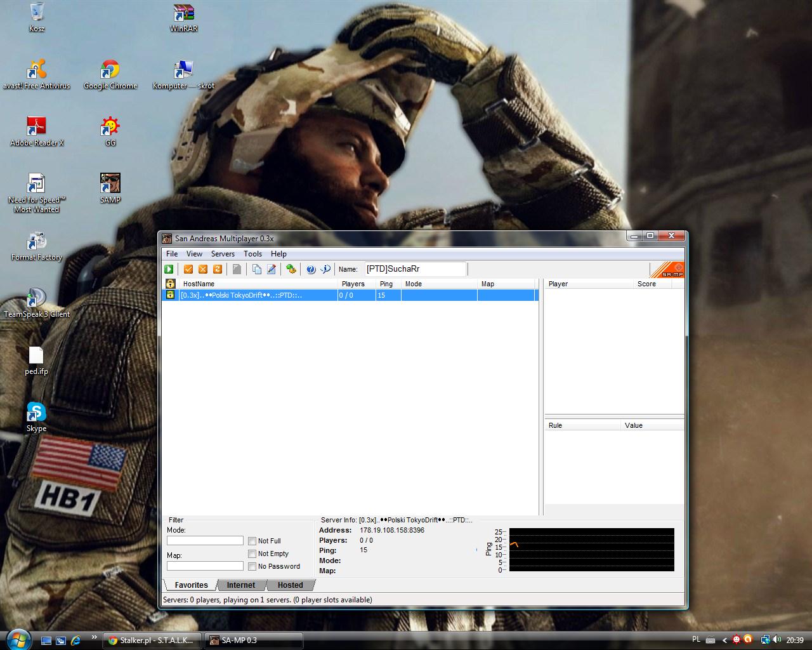Switch to the Internet tab
Image resolution: width=812 pixels, height=650 pixels.
pos(241,585)
